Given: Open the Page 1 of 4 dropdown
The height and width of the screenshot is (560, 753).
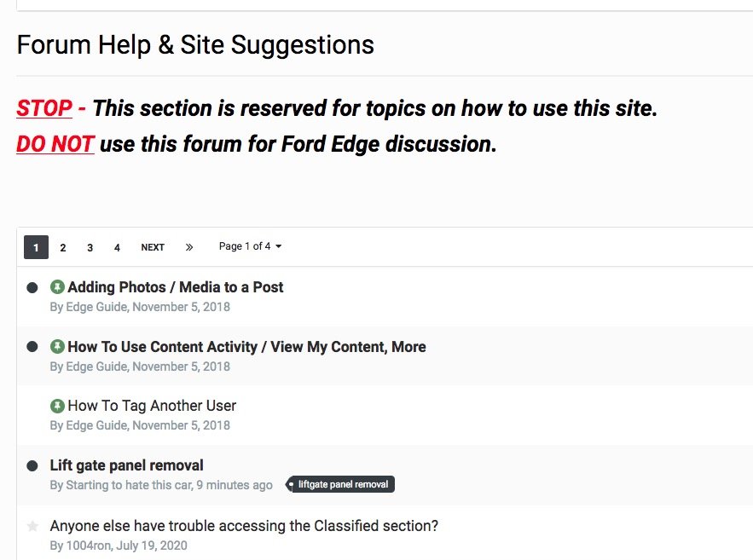Looking at the screenshot, I should point(250,246).
